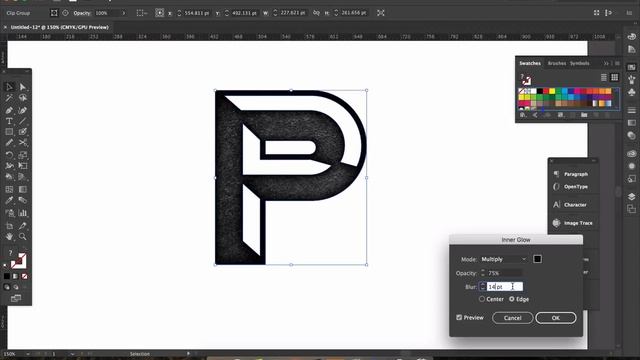The height and width of the screenshot is (360, 640).
Task: Open the Swatches panel menu
Action: 617,63
